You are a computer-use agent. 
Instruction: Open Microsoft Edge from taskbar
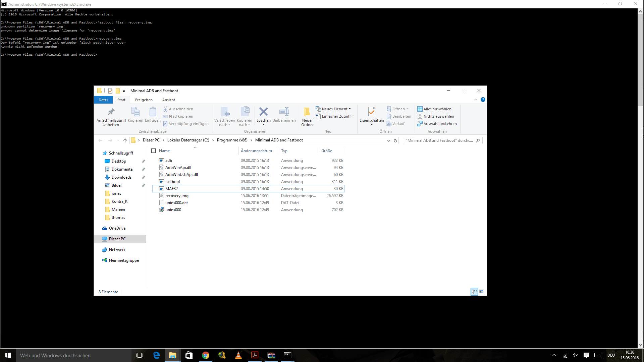pyautogui.click(x=156, y=355)
